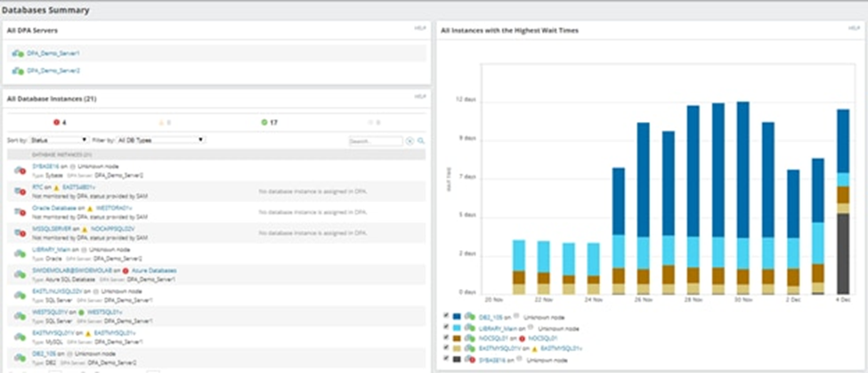The height and width of the screenshot is (373, 868).
Task: Uncheck the EASTMYSQL01V series checkbox in the chart legend
Action: (x=446, y=347)
